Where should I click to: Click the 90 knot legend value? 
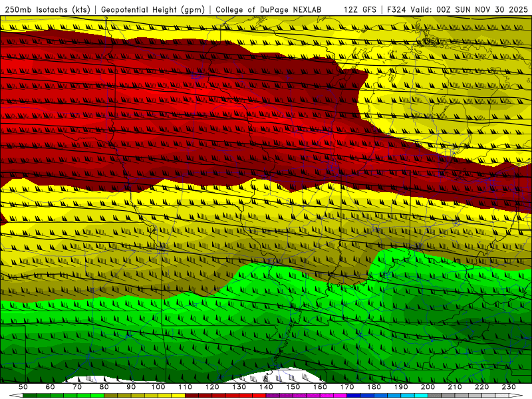[131, 387]
